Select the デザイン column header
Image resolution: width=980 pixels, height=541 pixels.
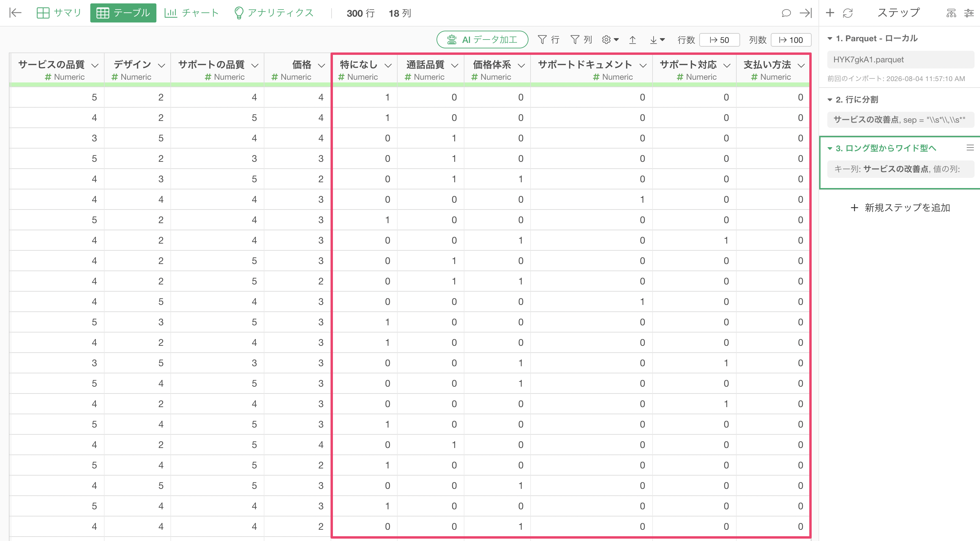pos(132,65)
